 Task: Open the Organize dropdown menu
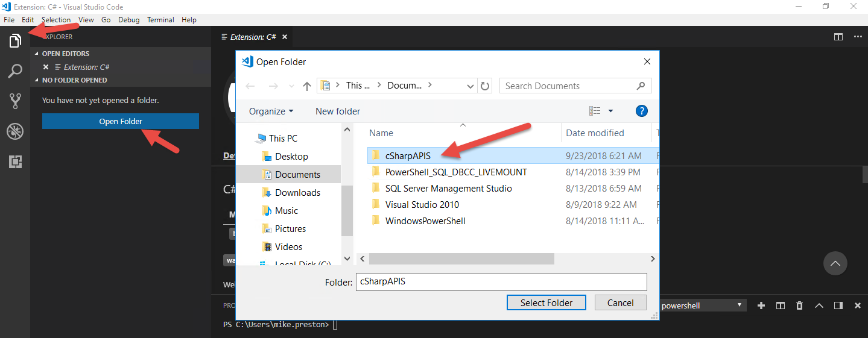point(271,111)
